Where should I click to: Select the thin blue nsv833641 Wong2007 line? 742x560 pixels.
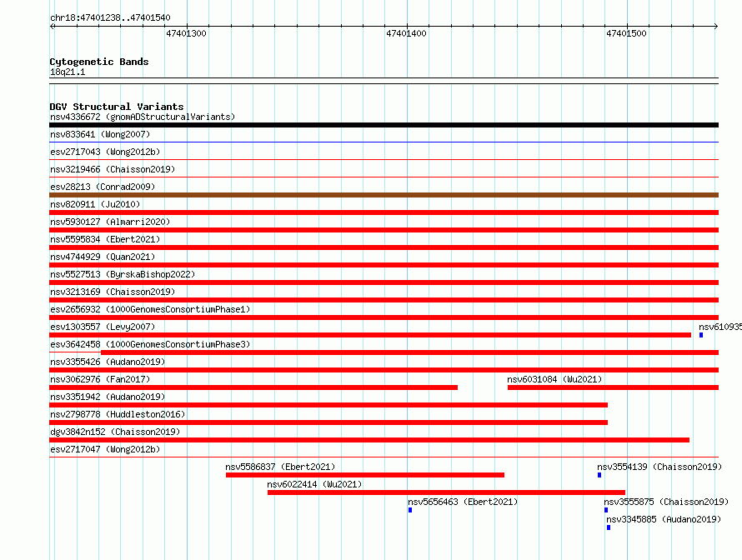[384, 142]
